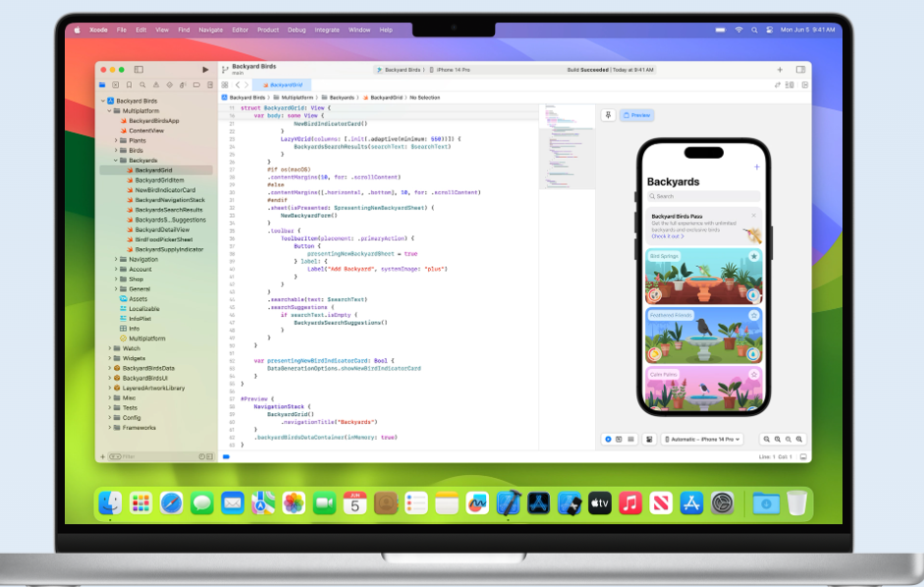This screenshot has width=924, height=587.
Task: Dismiss the Backyard Birds Pass card
Action: 754,216
